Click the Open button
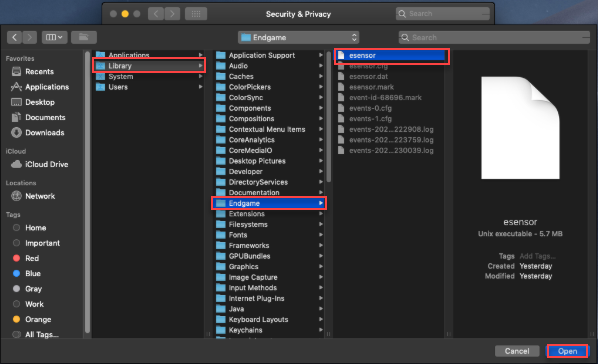The height and width of the screenshot is (364, 598). [x=567, y=351]
